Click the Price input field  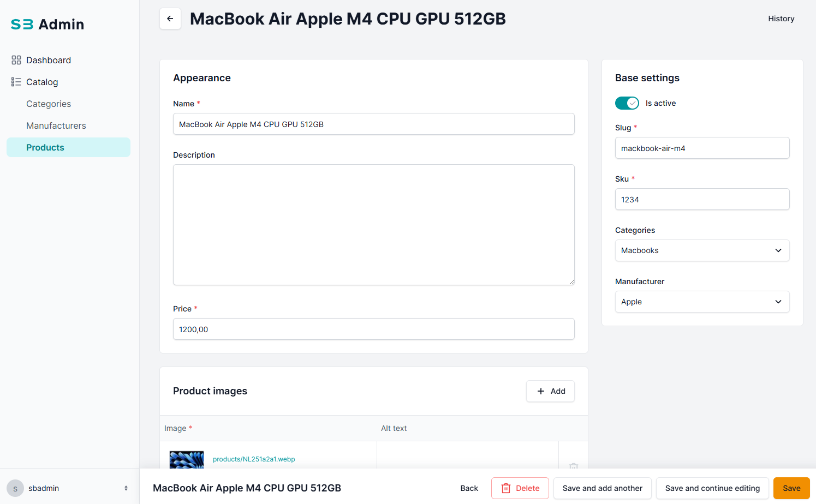374,329
